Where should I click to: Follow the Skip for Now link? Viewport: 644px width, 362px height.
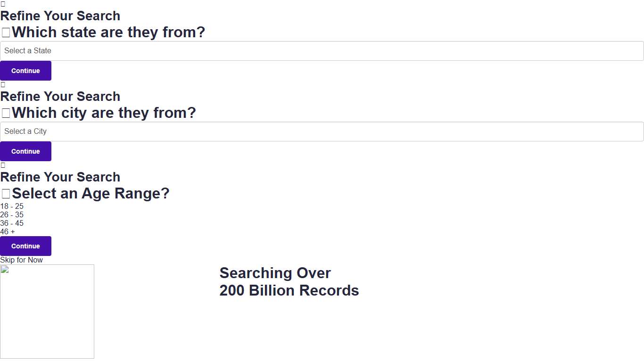[x=21, y=260]
